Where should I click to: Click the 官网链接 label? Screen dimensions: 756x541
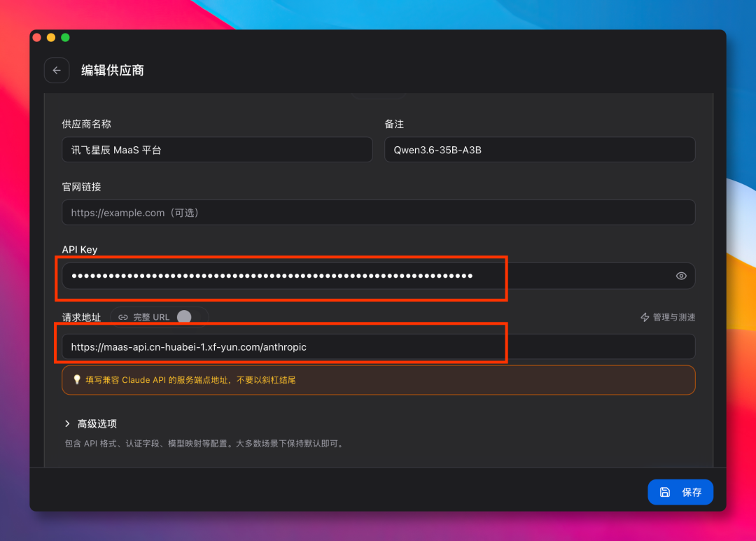81,187
